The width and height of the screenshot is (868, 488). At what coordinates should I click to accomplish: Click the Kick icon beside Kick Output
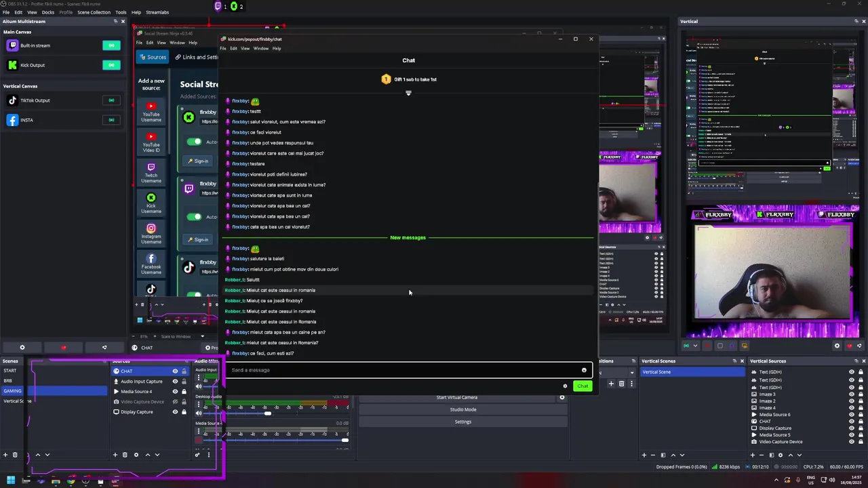pyautogui.click(x=12, y=65)
